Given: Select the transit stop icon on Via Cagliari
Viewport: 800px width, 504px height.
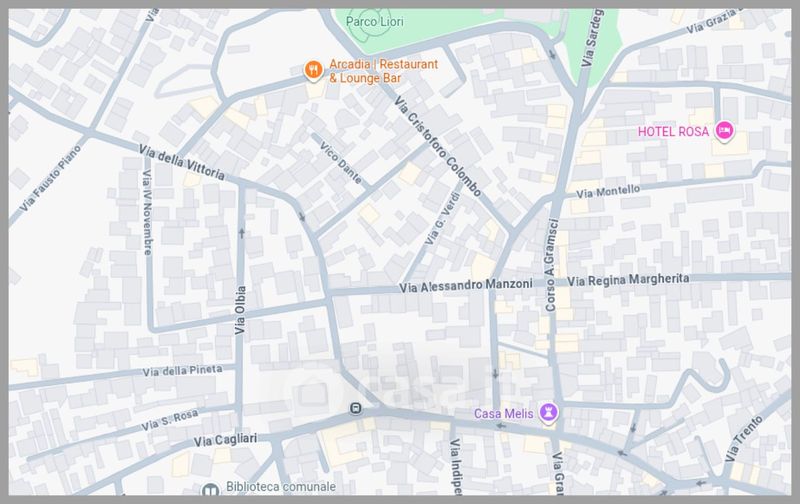Looking at the screenshot, I should [x=355, y=409].
